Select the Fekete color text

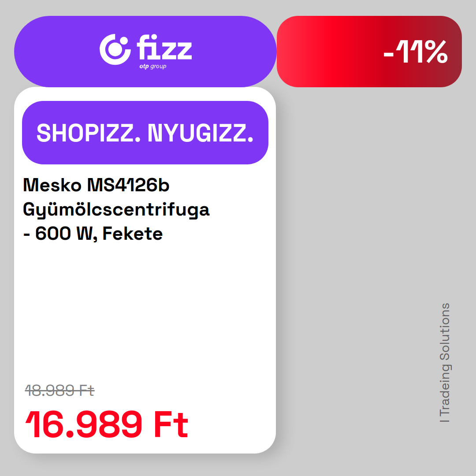point(132,234)
